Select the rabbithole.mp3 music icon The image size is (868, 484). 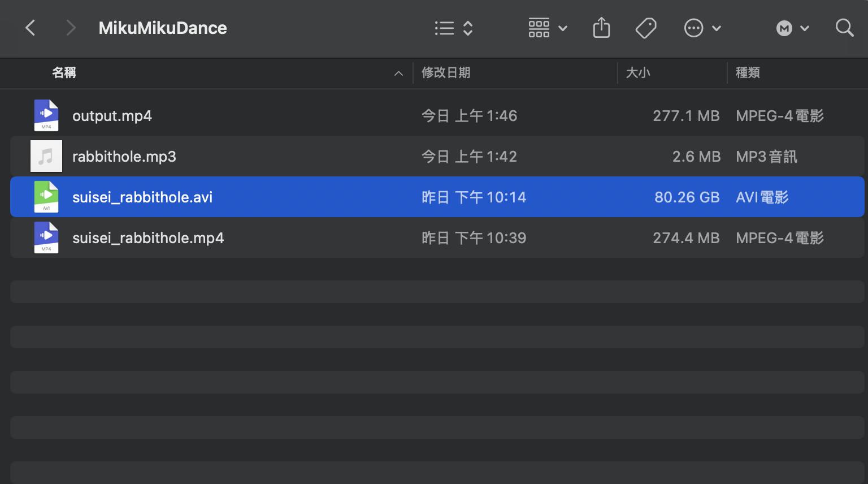coord(46,156)
